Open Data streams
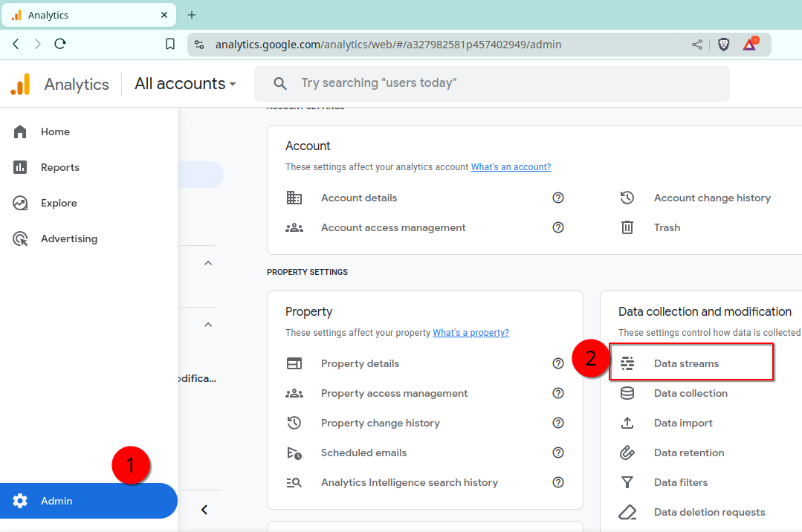This screenshot has width=802, height=532. tap(686, 363)
